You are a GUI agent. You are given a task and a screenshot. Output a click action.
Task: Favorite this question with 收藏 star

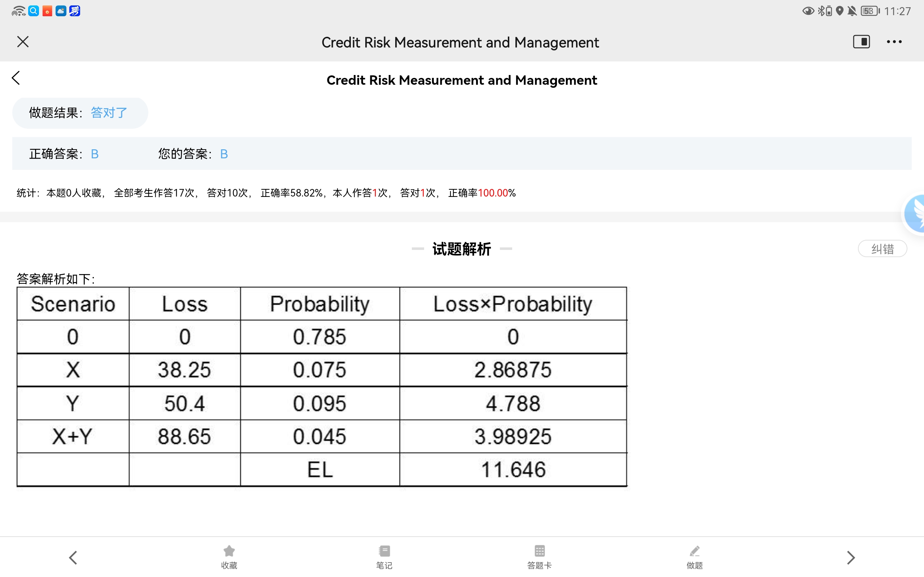229,557
